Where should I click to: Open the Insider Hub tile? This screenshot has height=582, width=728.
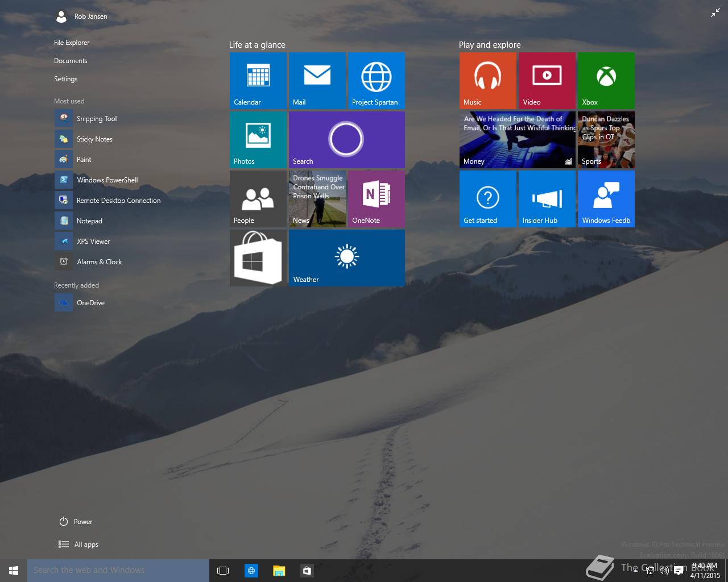[x=547, y=199]
